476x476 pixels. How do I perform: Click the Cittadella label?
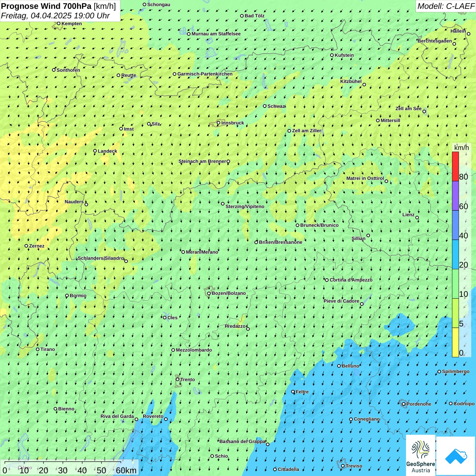(x=288, y=469)
